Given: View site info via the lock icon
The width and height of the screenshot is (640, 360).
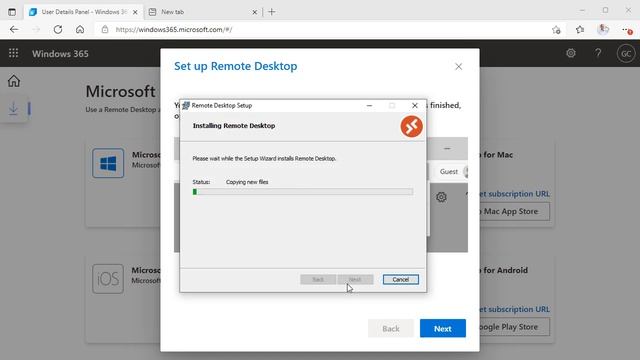Looking at the screenshot, I should pos(105,29).
